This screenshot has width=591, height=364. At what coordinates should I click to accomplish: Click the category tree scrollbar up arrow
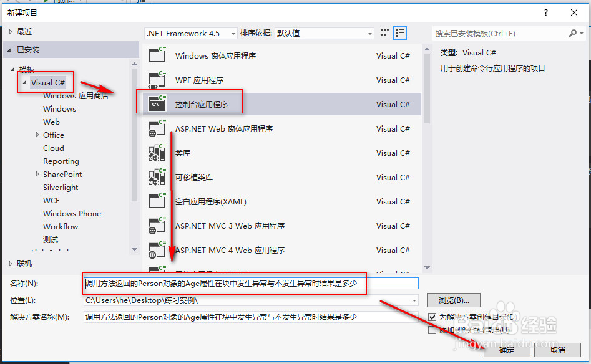(x=135, y=64)
